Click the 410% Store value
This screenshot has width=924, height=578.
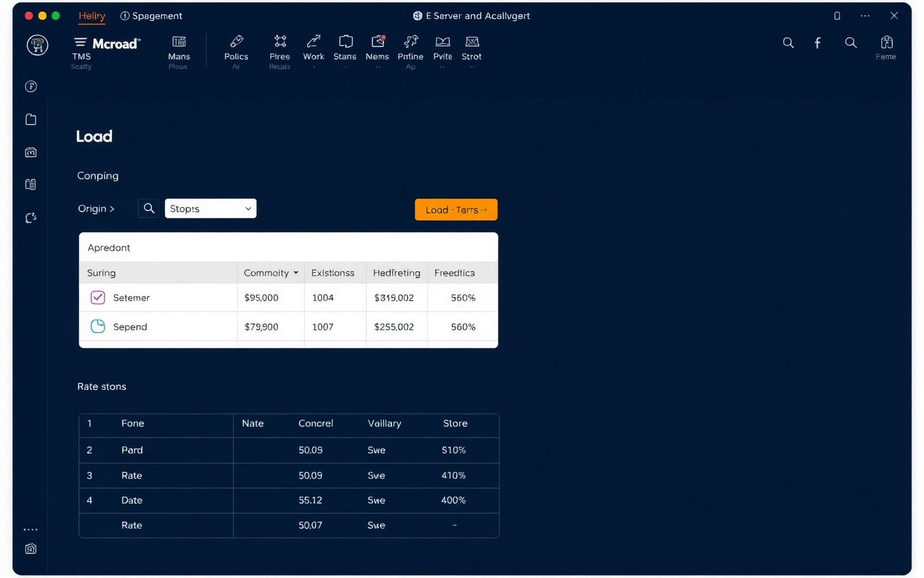[453, 475]
